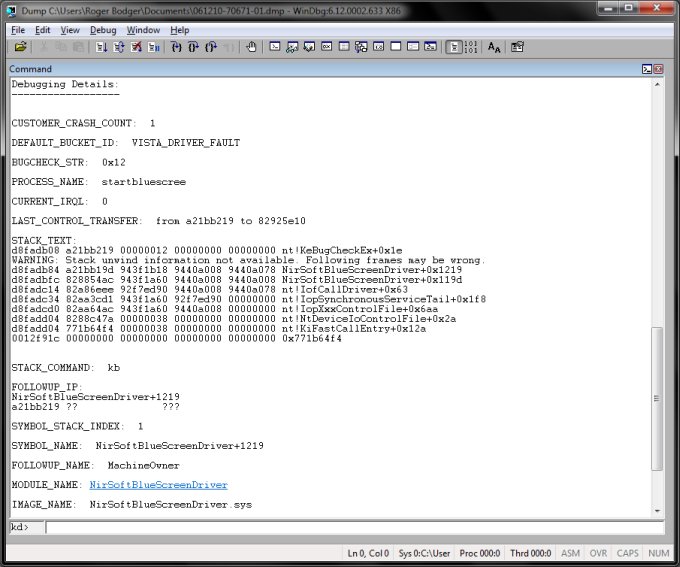The width and height of the screenshot is (680, 567).
Task: Follow the NirSoftBlueScreenDriver module link
Action: [x=158, y=485]
